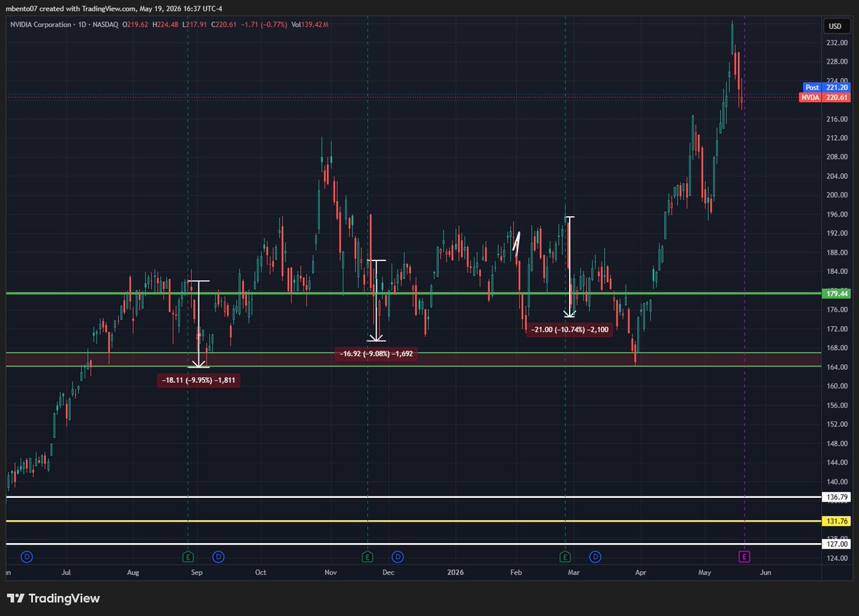
Task: Open the late-February earnings E marker
Action: click(565, 556)
